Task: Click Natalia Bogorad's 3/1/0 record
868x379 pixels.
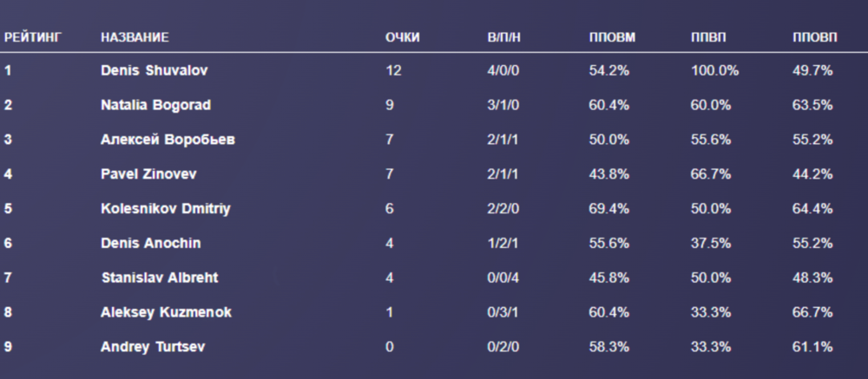Action: pos(503,105)
